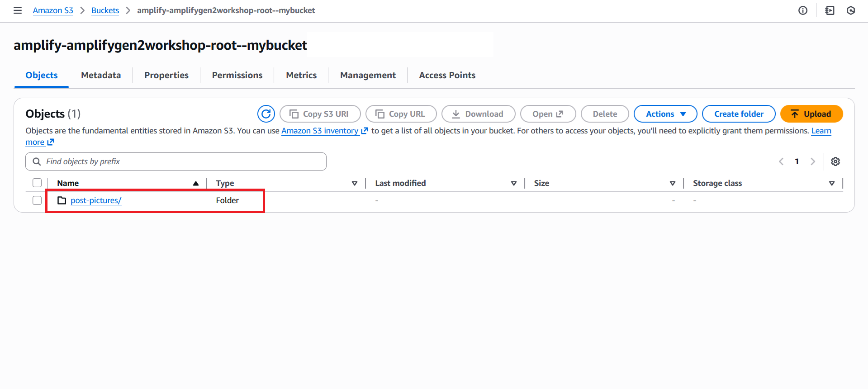Click the Copy URL button
This screenshot has height=389, width=868.
(401, 114)
